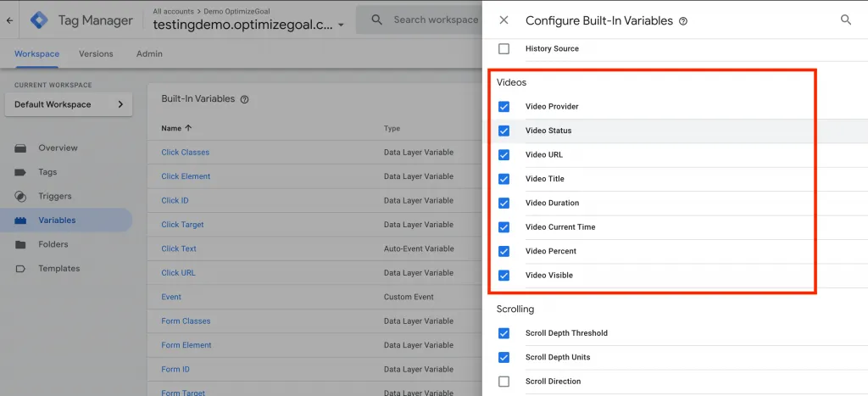Click the Folders sidebar icon
This screenshot has width=868, height=396.
(20, 244)
